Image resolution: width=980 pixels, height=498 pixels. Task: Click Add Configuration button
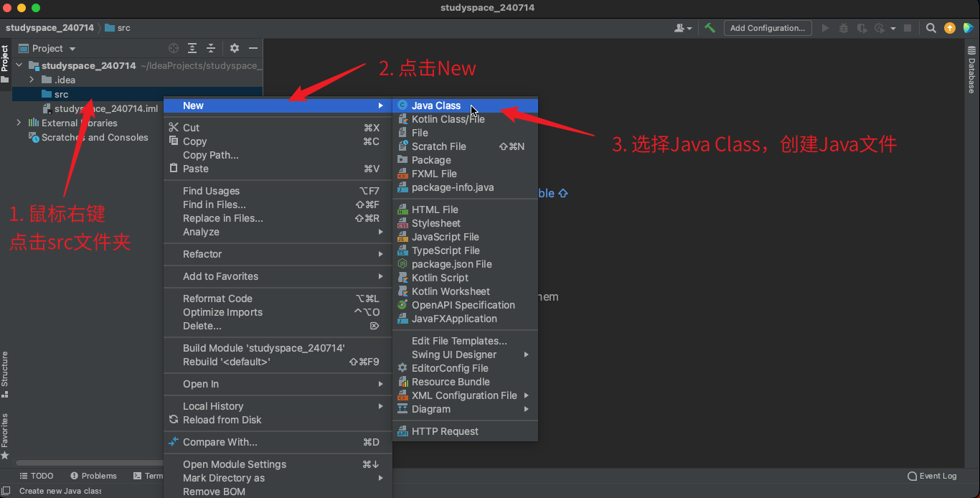767,28
